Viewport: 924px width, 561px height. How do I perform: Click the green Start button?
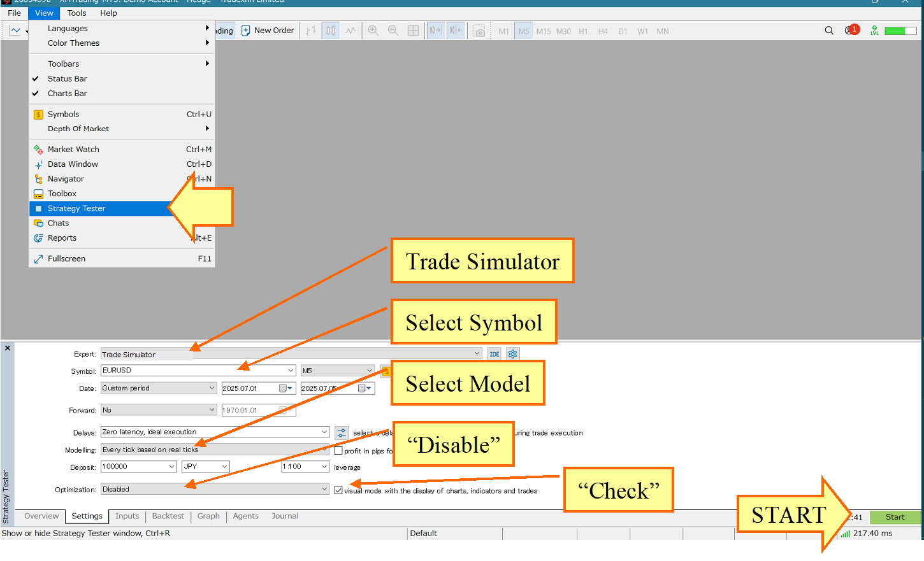(x=895, y=517)
